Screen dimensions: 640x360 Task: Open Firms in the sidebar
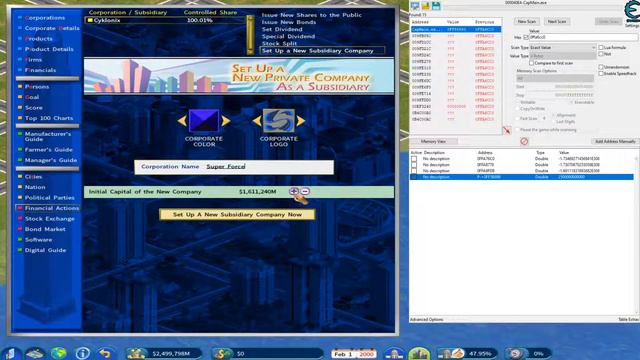tap(33, 59)
